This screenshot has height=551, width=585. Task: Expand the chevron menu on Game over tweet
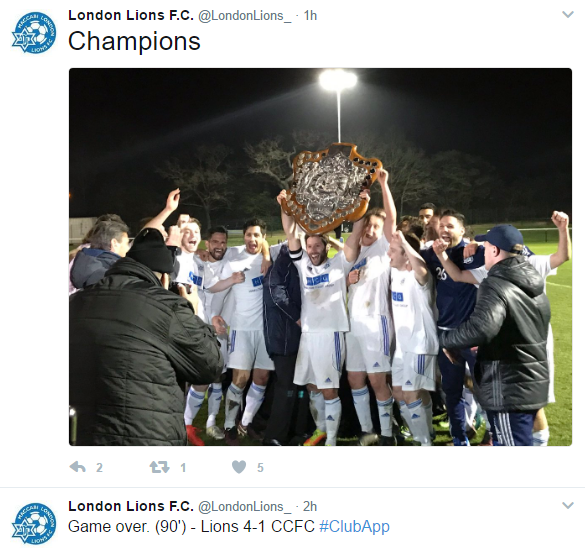tap(567, 505)
